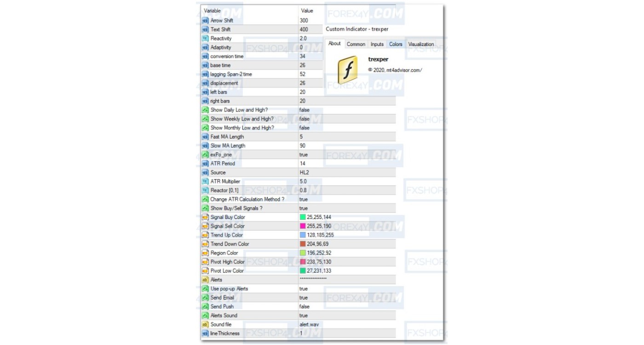644x345 pixels.
Task: Switch to the Inputs tab
Action: tap(377, 44)
